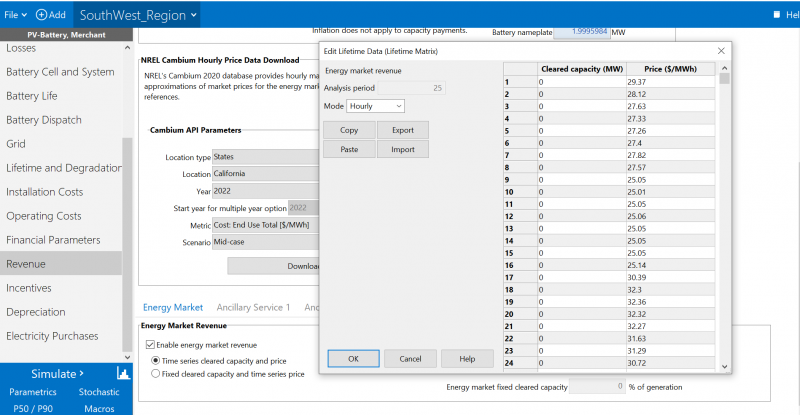Click the Add new case plus icon

point(42,15)
